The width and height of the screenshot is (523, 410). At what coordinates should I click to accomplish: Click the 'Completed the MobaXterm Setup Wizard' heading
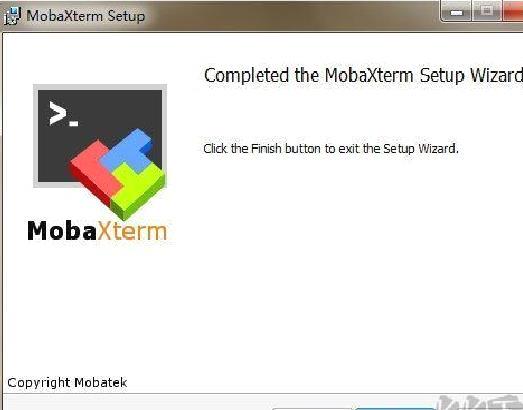[x=363, y=75]
